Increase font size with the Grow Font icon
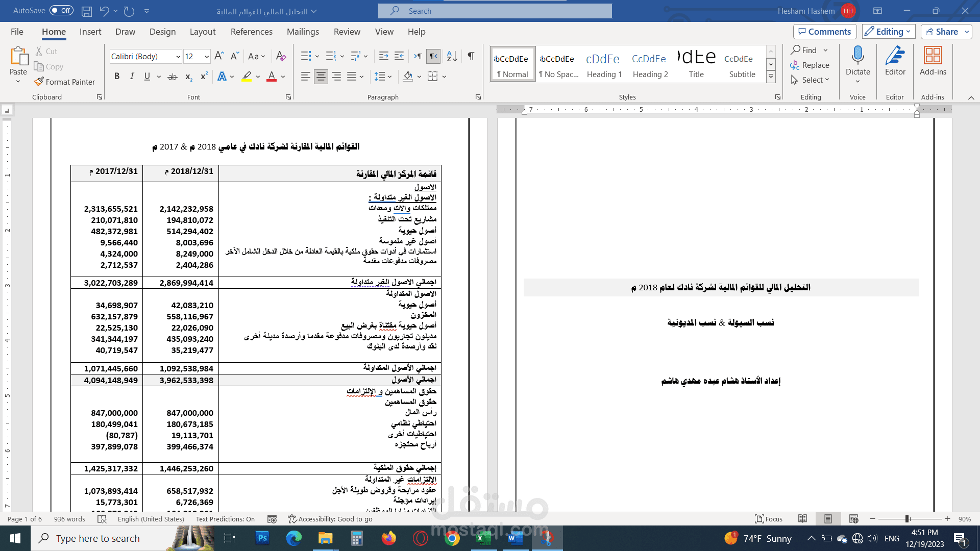Image resolution: width=980 pixels, height=551 pixels. [219, 56]
